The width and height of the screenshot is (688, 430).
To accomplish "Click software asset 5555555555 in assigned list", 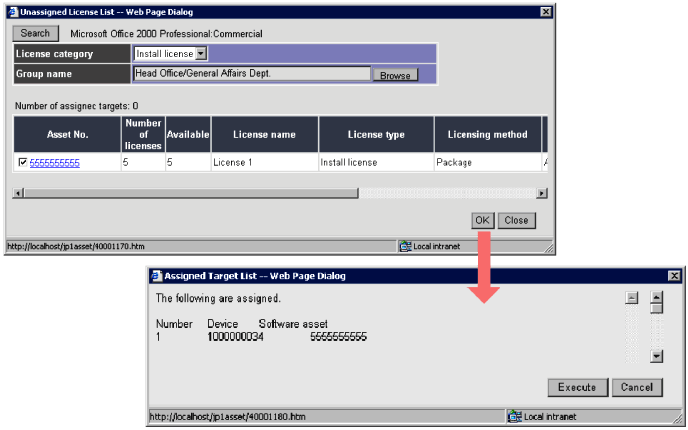I will point(338,337).
